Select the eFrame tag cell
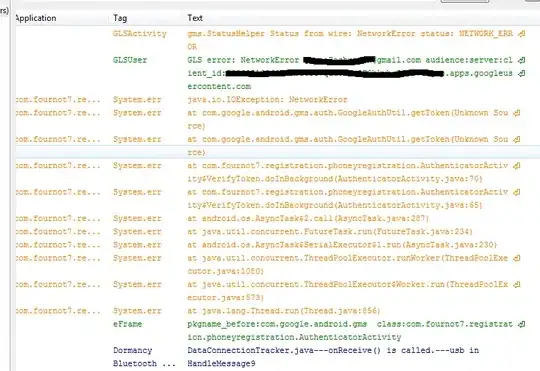Screen dimensions: 540x371 [127, 324]
